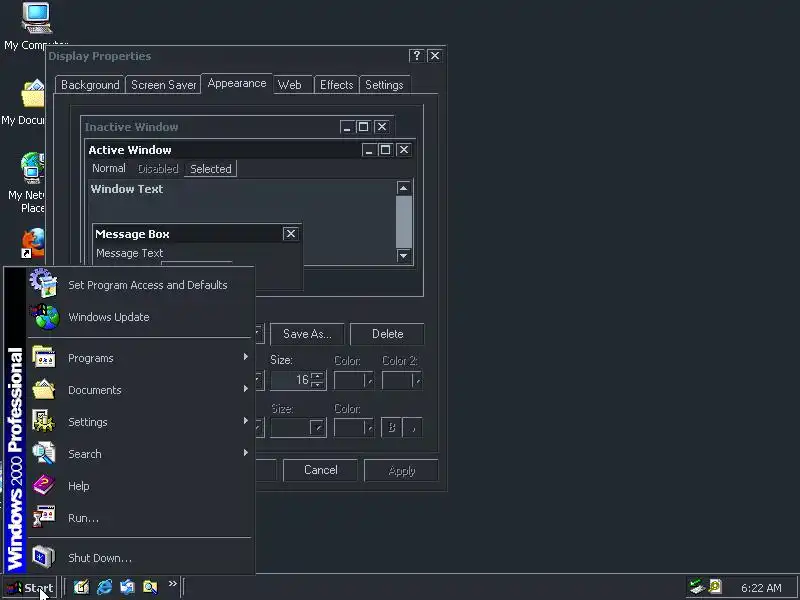Click the Set Program Access gear icon
Viewport: 800px width, 600px height.
click(x=43, y=283)
